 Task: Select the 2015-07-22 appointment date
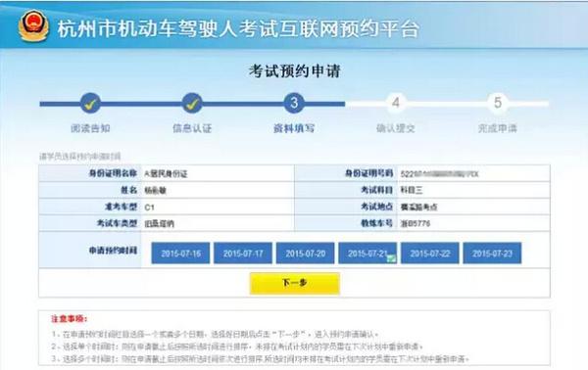pyautogui.click(x=430, y=254)
